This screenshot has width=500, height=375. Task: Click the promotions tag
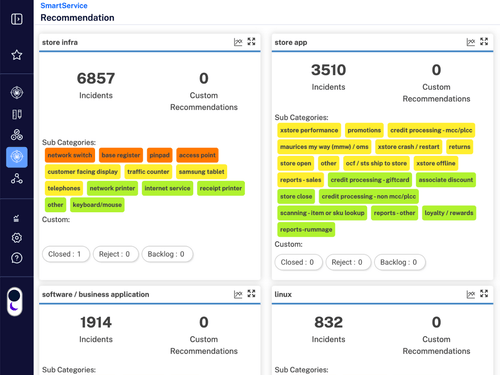(x=364, y=130)
